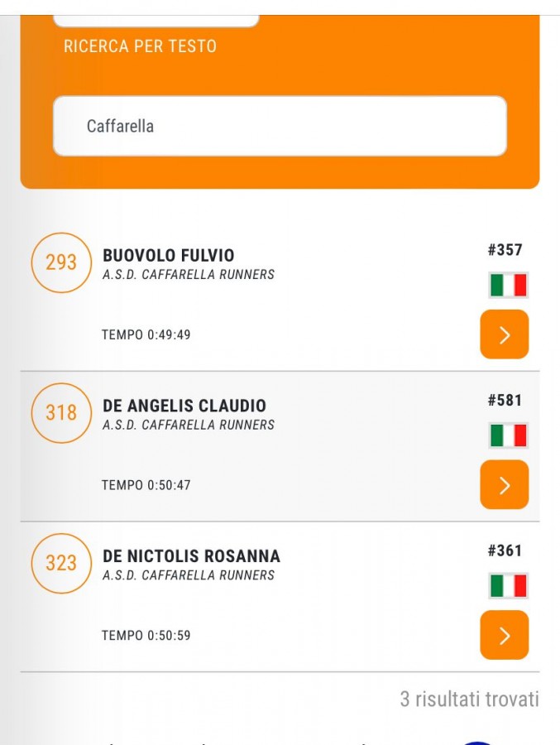Click TEMPO 0:50:47 result time
This screenshot has height=745, width=560.
tap(146, 485)
